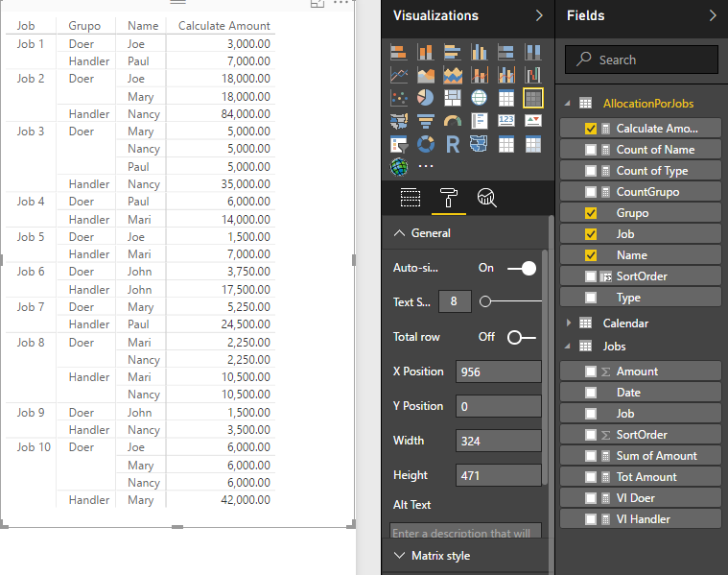Select the Line and clustered column chart
The width and height of the screenshot is (728, 575).
click(506, 75)
